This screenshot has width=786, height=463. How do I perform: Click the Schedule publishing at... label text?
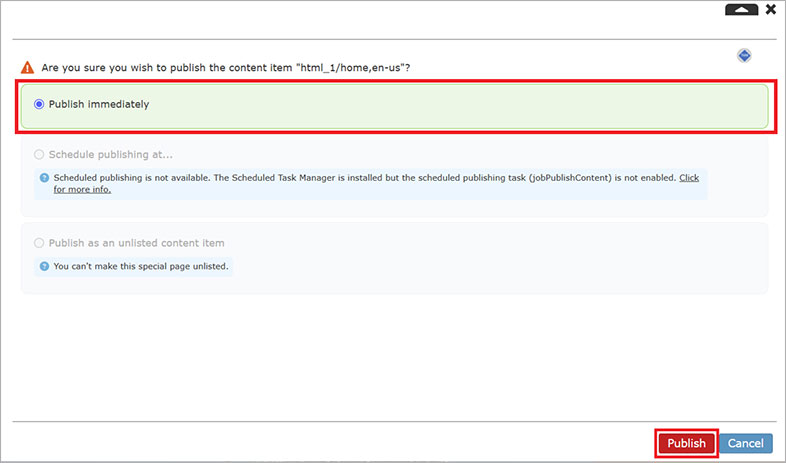110,154
